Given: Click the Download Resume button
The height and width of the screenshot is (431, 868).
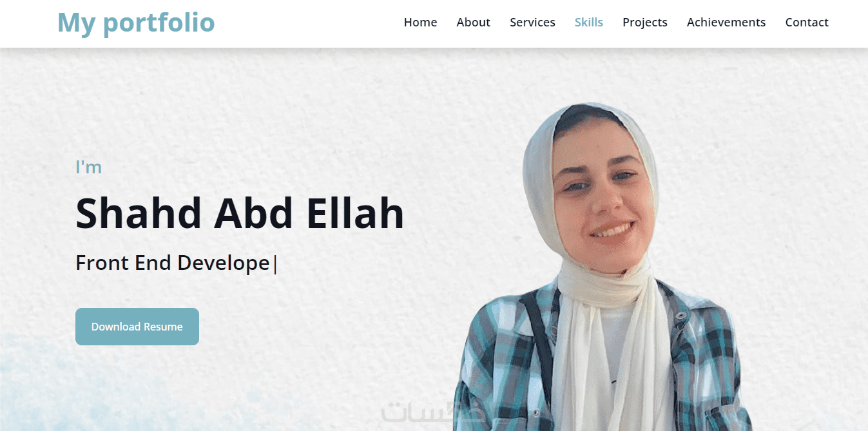Looking at the screenshot, I should pyautogui.click(x=137, y=327).
